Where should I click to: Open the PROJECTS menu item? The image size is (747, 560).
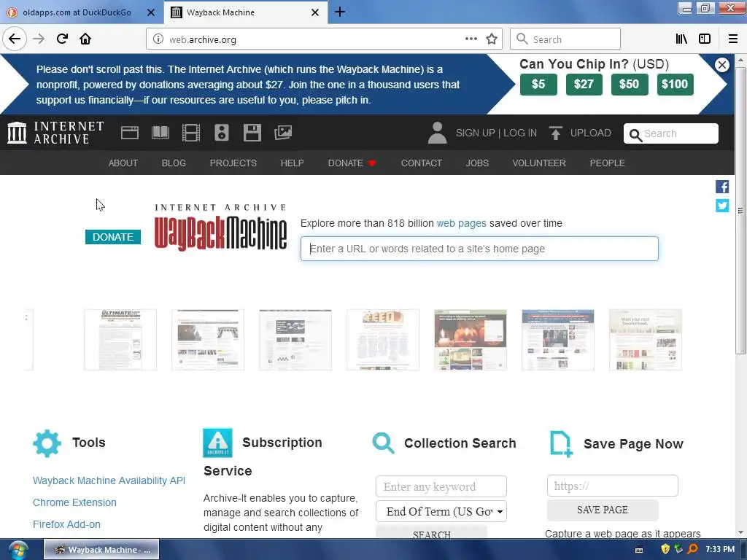[233, 163]
